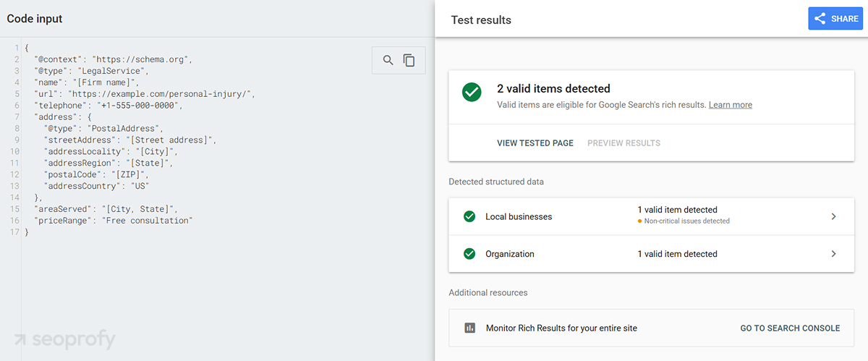
Task: Click Preview Results
Action: click(624, 143)
